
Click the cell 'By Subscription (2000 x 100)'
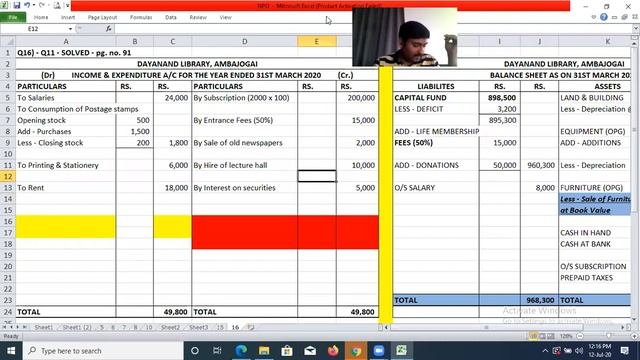tap(244, 98)
